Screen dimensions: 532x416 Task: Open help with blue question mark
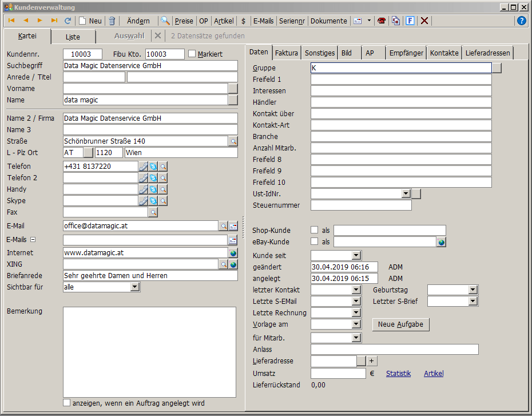(522, 21)
